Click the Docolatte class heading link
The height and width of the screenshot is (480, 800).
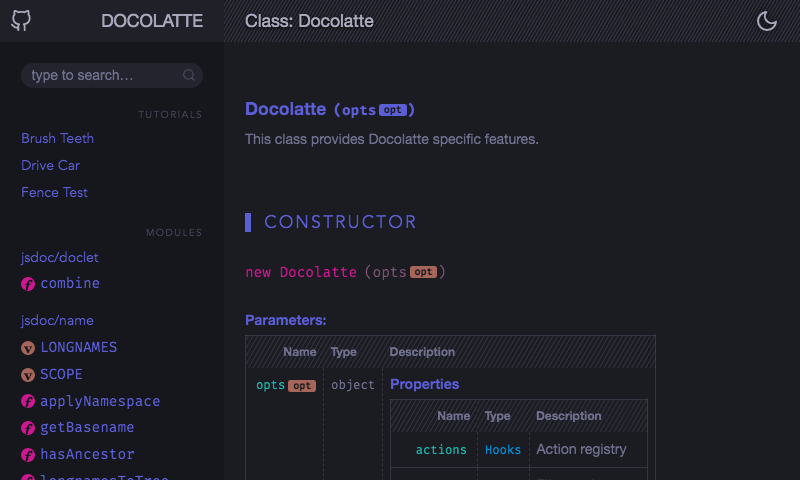(285, 109)
